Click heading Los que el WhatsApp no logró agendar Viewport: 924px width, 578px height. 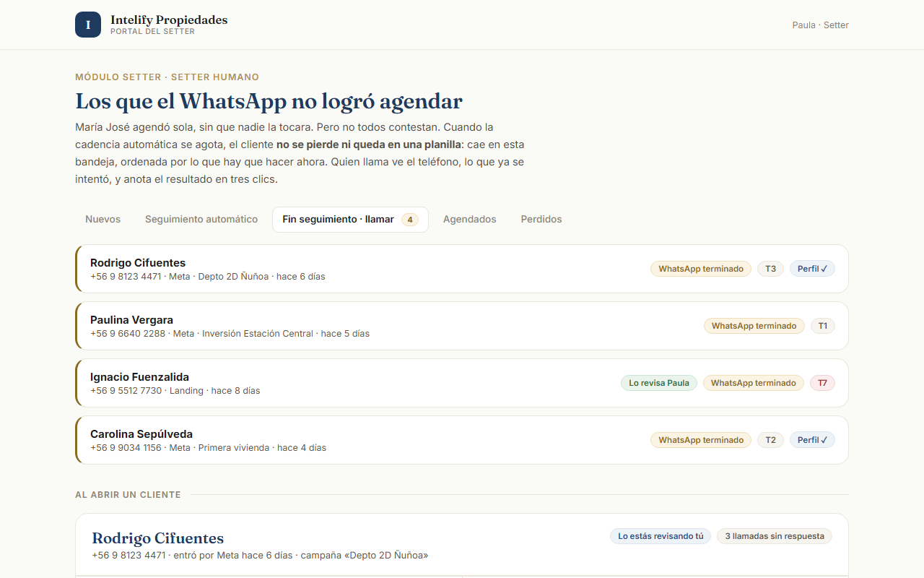[x=269, y=101]
